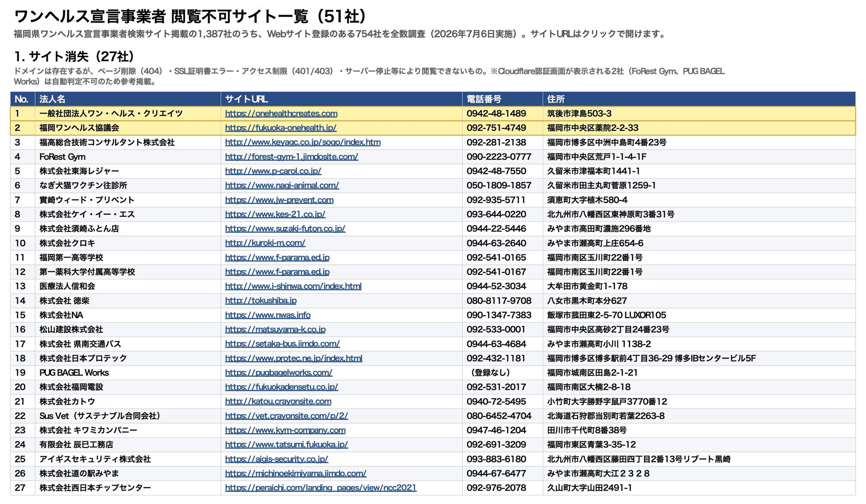Open the tatsumi.fukuoka.jp link
This screenshot has width=866, height=504.
point(286,445)
